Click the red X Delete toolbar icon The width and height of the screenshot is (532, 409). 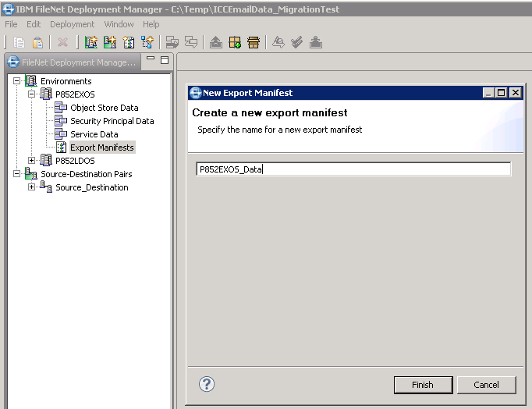pos(62,42)
